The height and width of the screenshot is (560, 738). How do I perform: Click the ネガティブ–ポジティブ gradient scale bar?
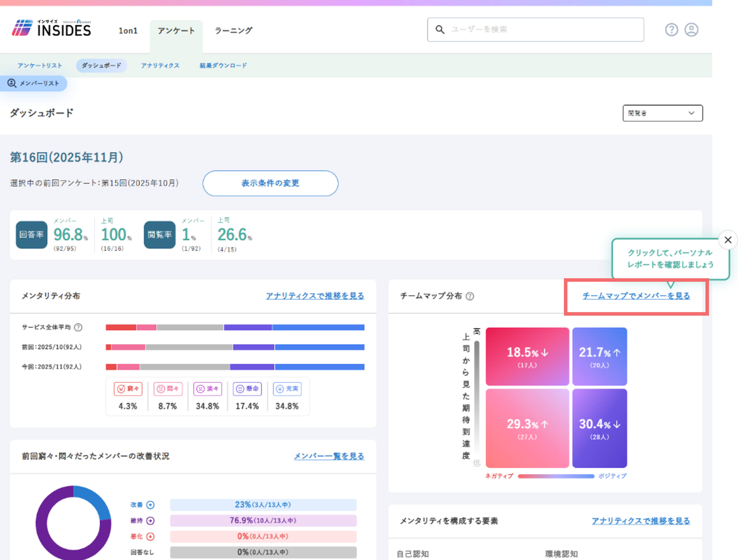click(x=556, y=476)
